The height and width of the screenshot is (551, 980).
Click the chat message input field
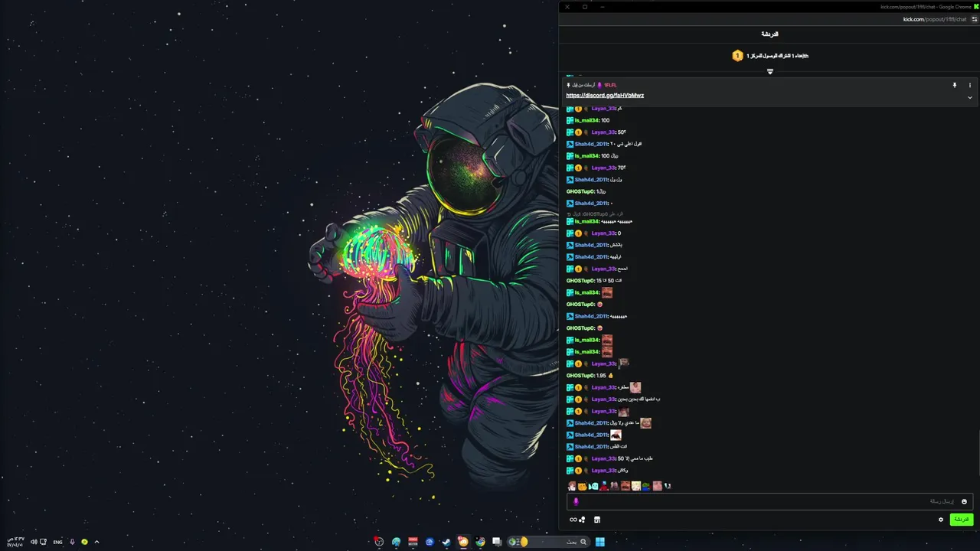[769, 502]
